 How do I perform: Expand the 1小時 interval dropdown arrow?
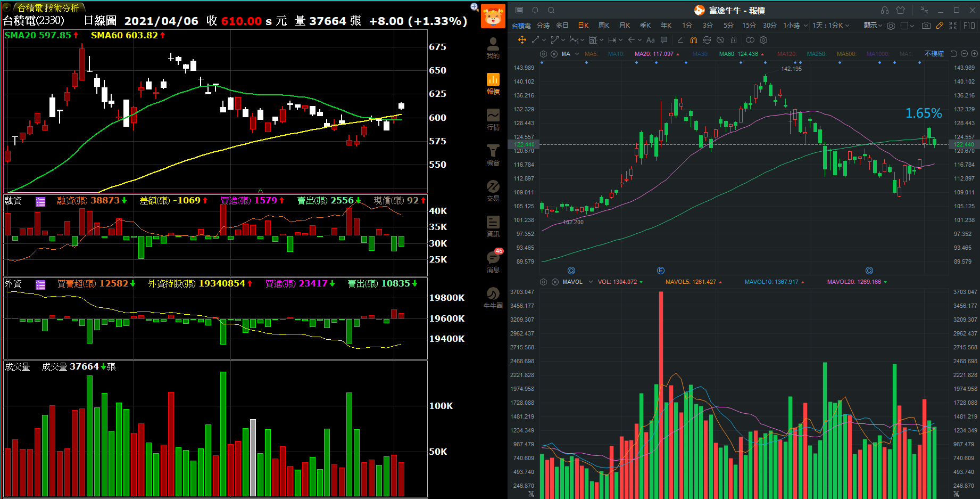coord(805,26)
